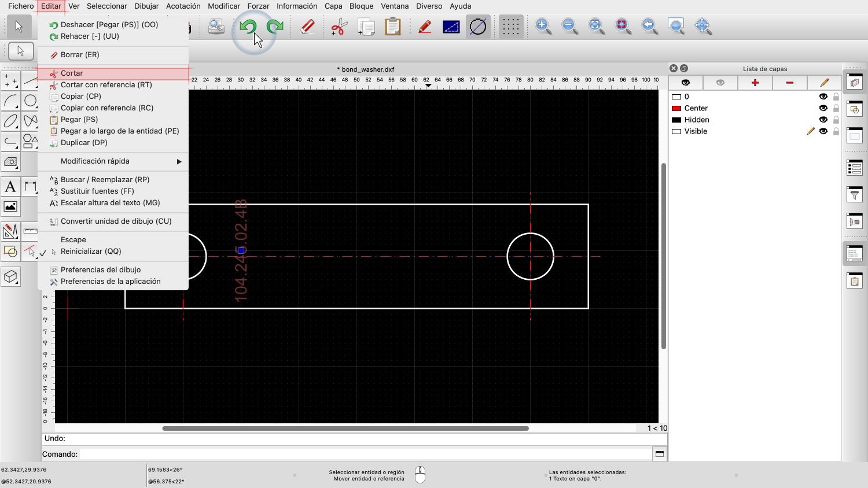Choose Copiar (CP) from Editar menu
Viewport: 868px width, 488px height.
click(x=81, y=97)
